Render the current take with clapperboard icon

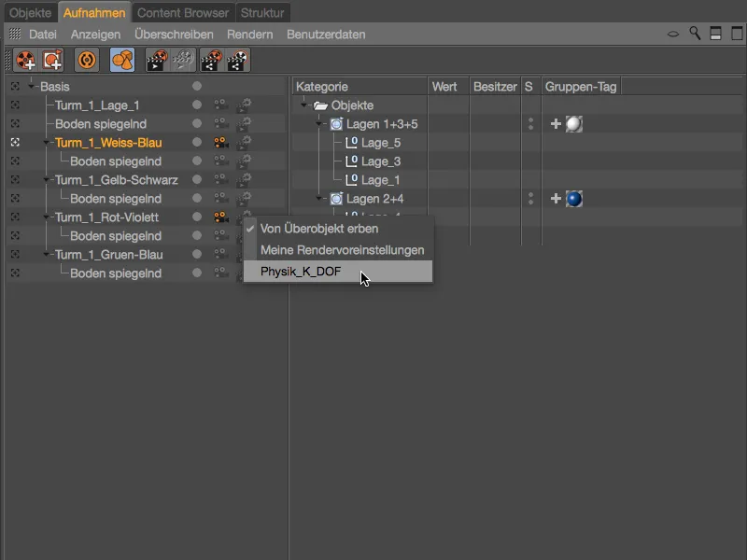[157, 61]
